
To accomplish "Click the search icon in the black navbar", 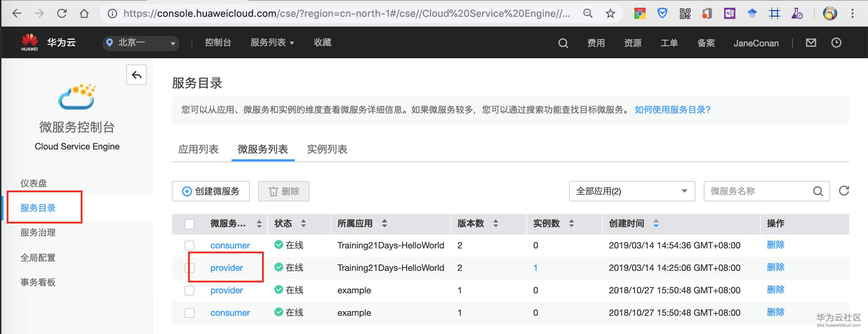I will click(563, 43).
